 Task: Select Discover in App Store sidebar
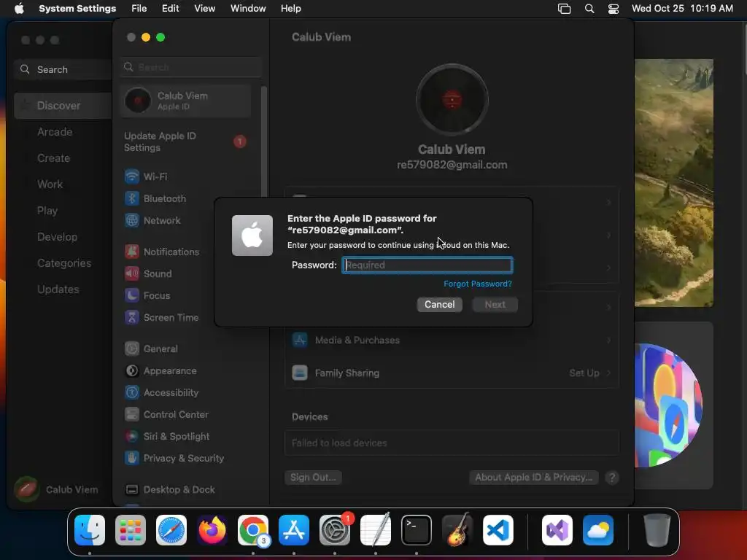63,106
